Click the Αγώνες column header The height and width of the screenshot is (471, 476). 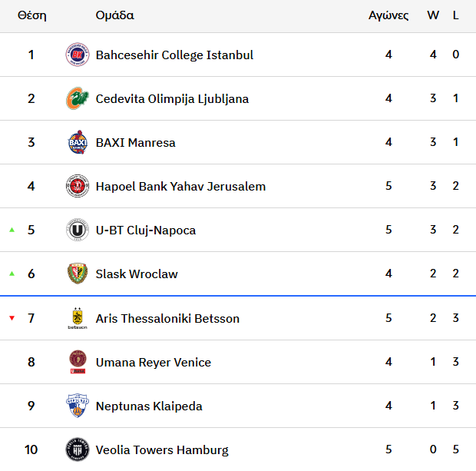pyautogui.click(x=388, y=15)
